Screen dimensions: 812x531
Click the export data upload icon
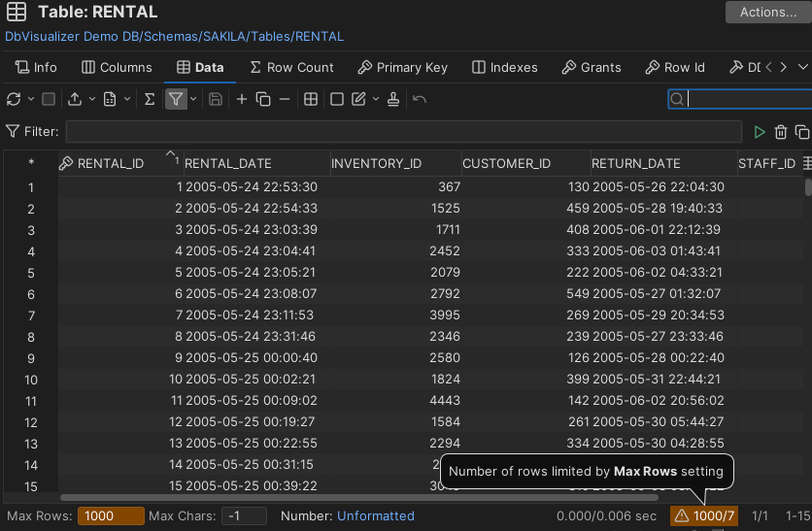coord(77,99)
